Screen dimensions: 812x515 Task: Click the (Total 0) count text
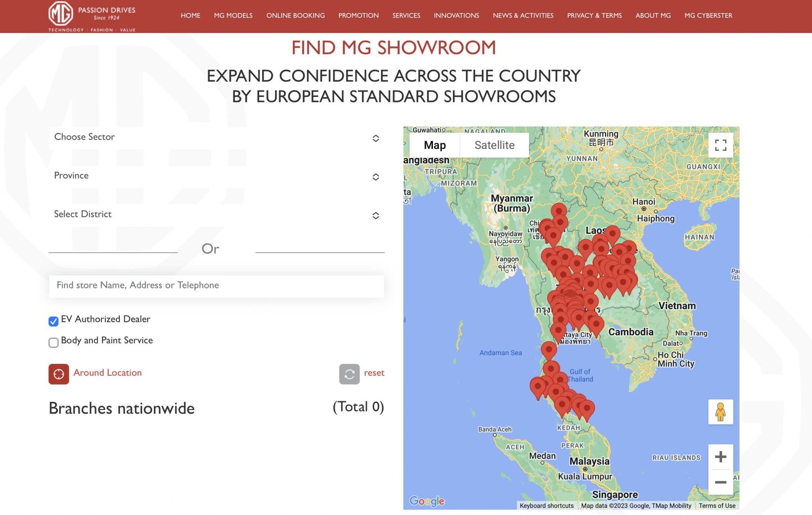(358, 407)
